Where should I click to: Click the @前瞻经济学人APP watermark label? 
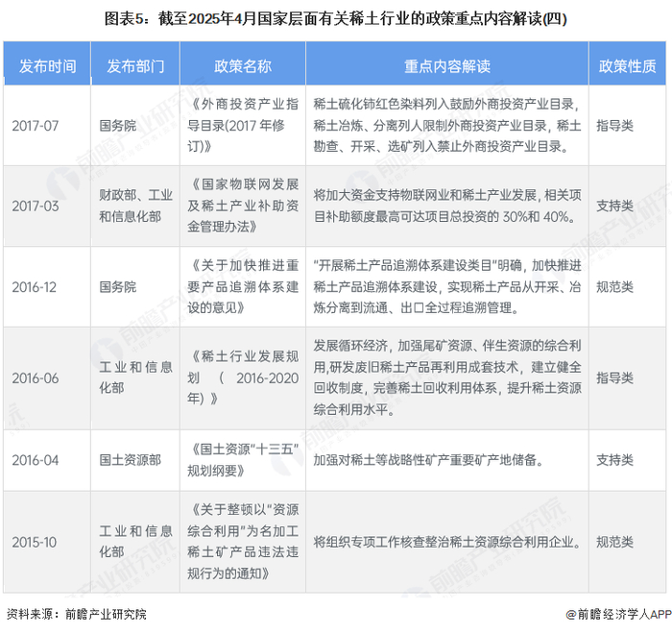click(618, 614)
